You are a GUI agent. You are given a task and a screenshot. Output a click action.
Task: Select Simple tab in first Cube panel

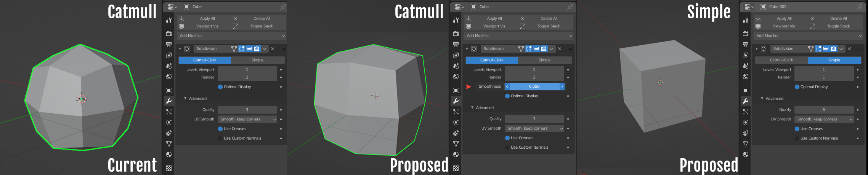pyautogui.click(x=258, y=60)
